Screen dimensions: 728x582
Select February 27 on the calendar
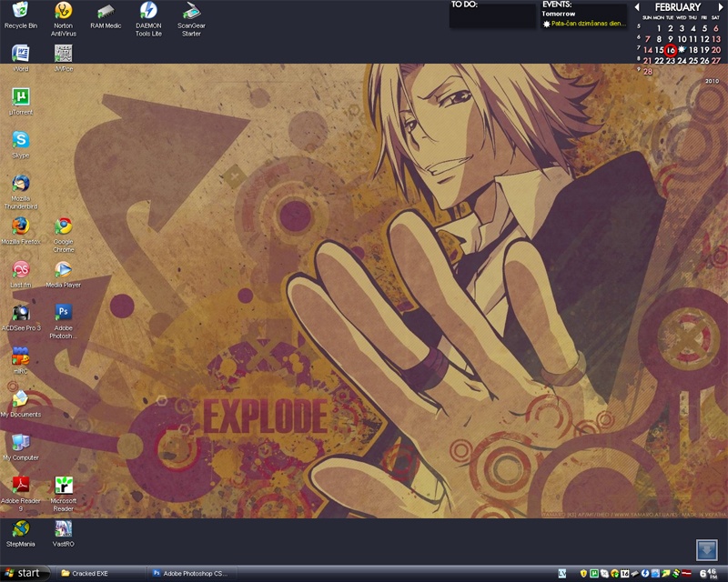[x=716, y=60]
